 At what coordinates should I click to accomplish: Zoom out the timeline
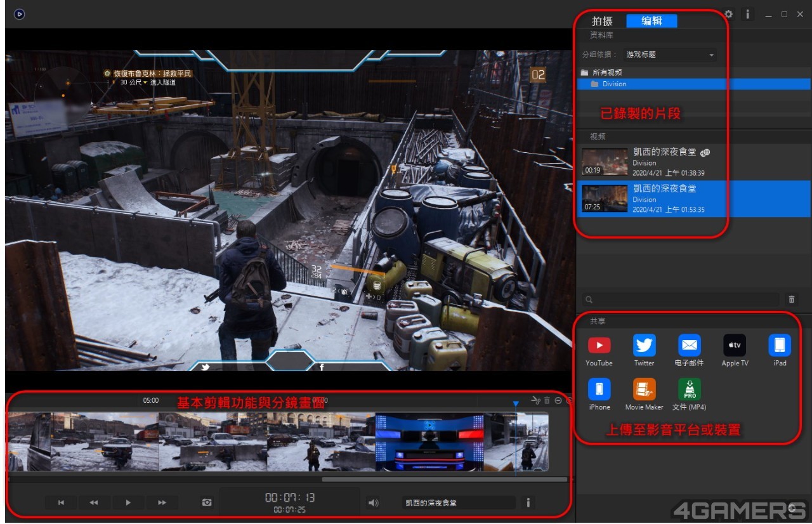558,400
